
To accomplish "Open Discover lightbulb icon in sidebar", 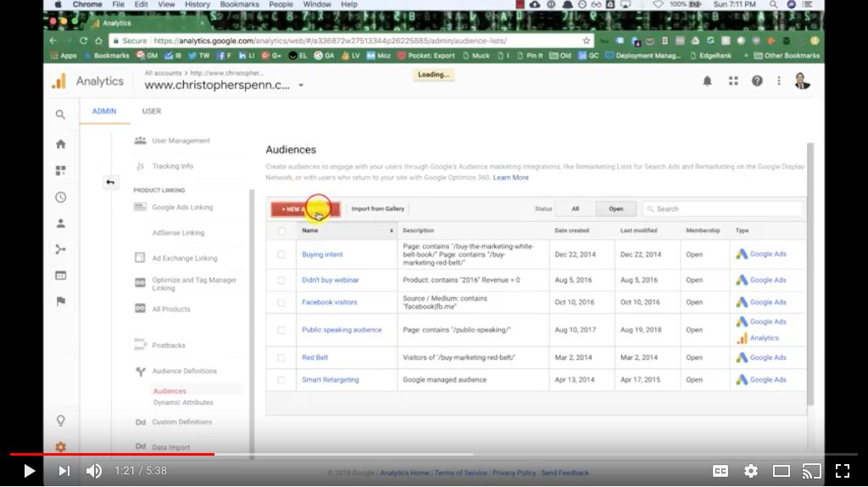I will pyautogui.click(x=61, y=421).
